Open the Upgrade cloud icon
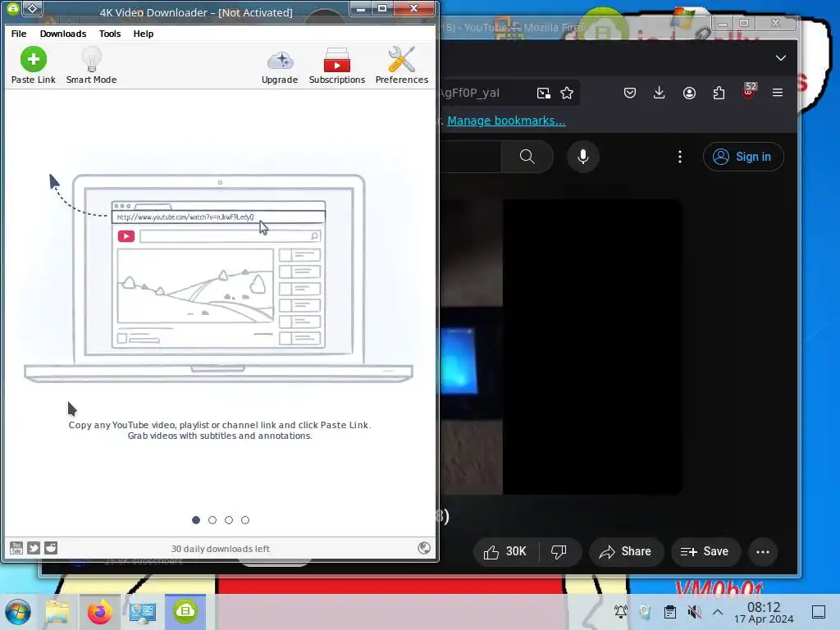Viewport: 840px width, 630px height. 280,66
